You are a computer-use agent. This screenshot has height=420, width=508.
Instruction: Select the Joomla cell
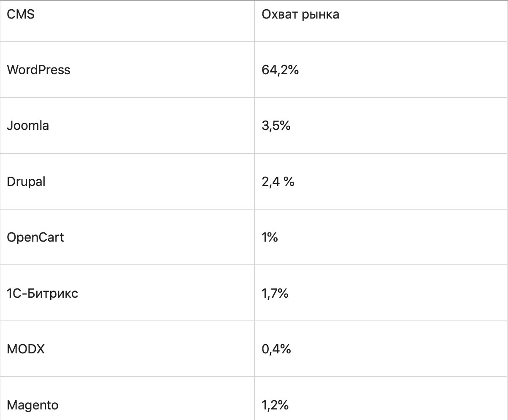click(28, 126)
